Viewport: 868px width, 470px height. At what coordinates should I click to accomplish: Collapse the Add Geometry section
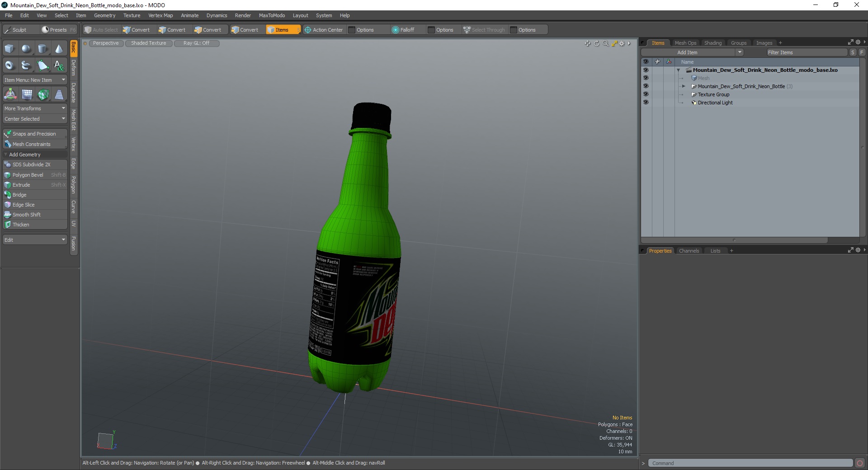[5, 155]
